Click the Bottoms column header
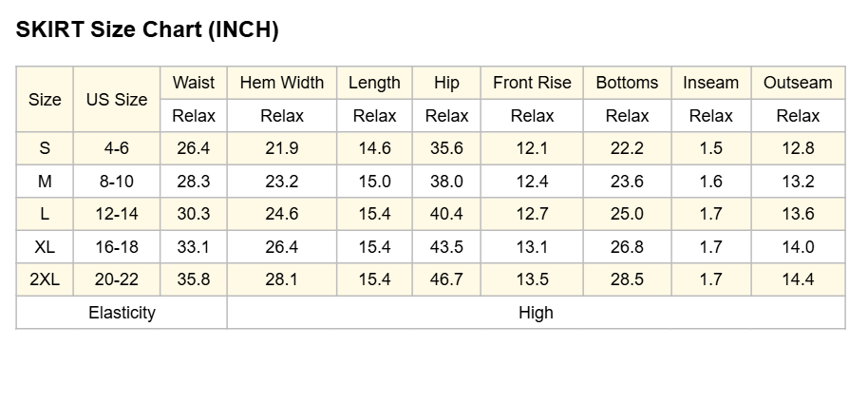The image size is (868, 404). 627,83
